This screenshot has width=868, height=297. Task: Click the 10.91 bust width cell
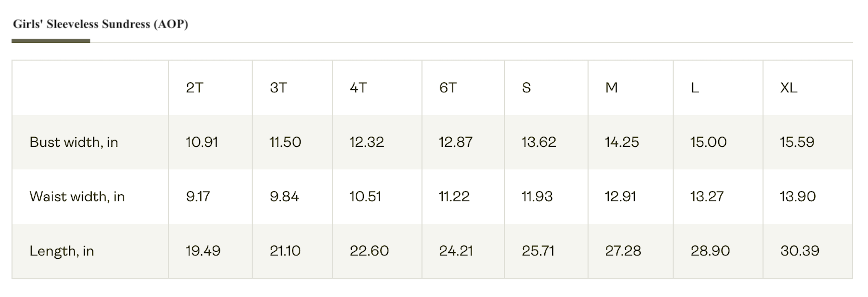[202, 142]
